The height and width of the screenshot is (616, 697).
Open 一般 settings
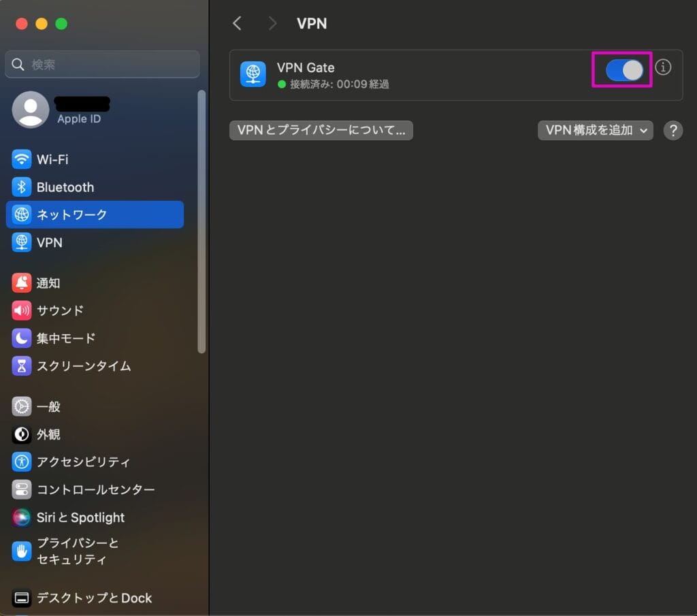coord(95,406)
